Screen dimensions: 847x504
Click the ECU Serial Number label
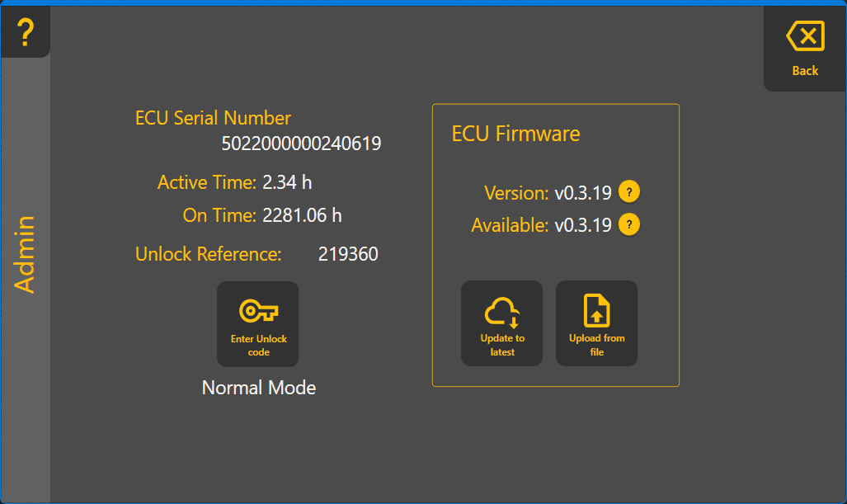point(213,118)
